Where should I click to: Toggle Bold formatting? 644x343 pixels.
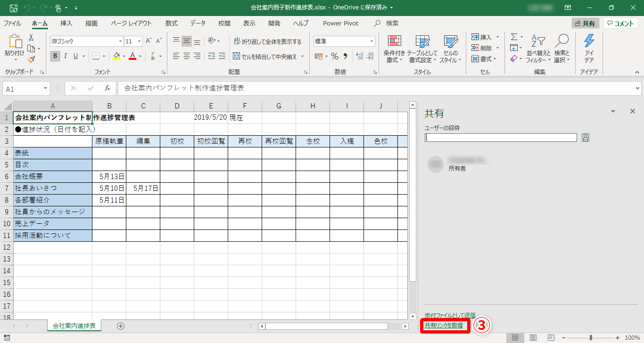tap(56, 56)
